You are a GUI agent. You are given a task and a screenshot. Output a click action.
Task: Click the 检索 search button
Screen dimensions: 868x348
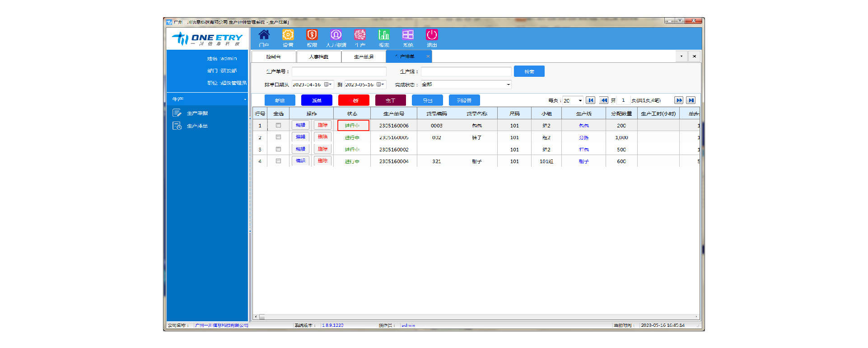[x=529, y=71]
